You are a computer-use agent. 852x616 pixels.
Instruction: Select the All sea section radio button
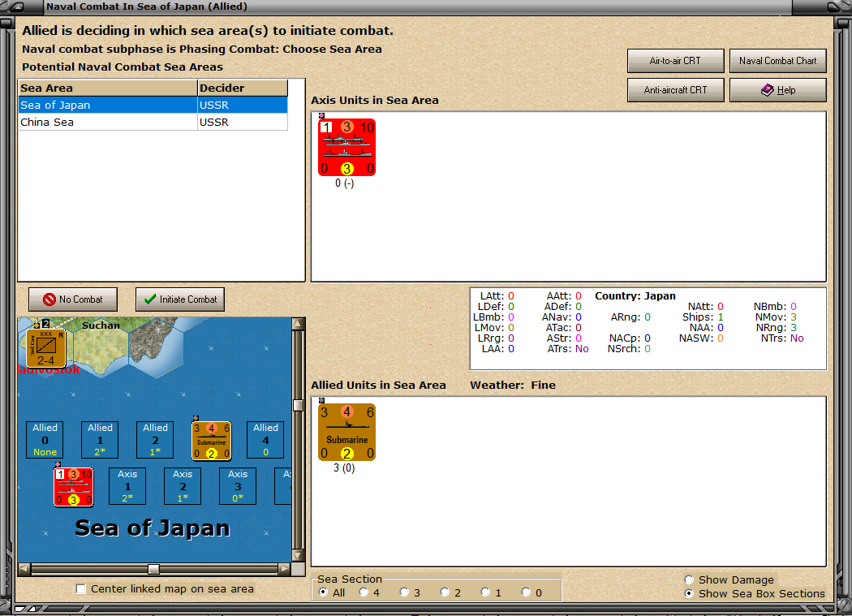click(x=323, y=592)
